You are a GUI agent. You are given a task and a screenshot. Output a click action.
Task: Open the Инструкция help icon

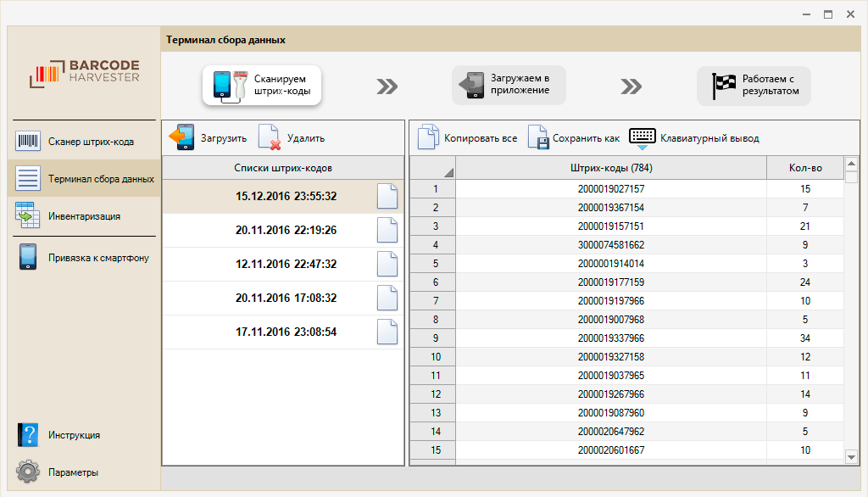(28, 435)
